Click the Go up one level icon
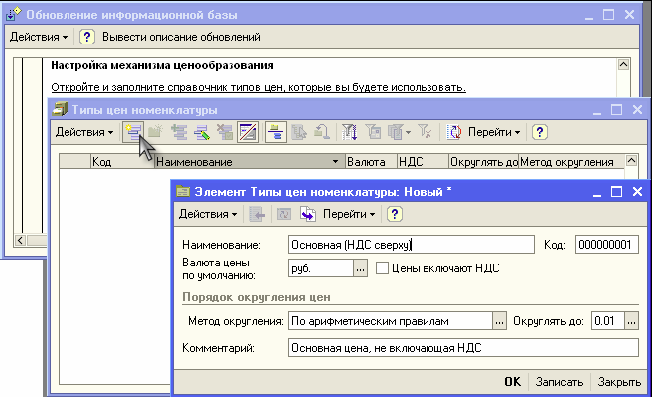 [321, 132]
